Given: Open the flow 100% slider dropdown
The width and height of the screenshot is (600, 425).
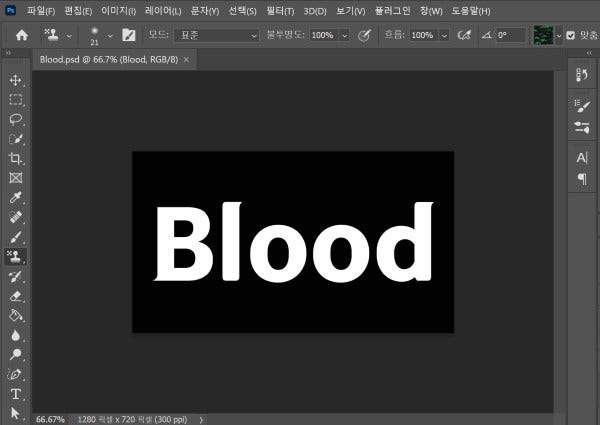Looking at the screenshot, I should tap(444, 36).
